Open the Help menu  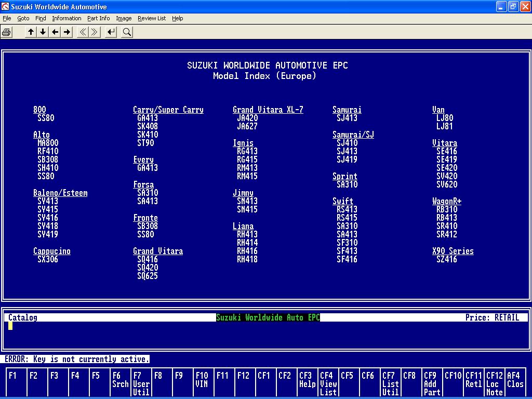pyautogui.click(x=178, y=18)
